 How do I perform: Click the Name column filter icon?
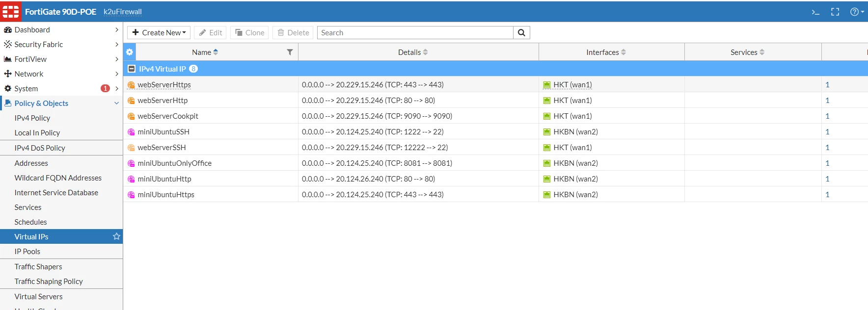click(x=290, y=52)
